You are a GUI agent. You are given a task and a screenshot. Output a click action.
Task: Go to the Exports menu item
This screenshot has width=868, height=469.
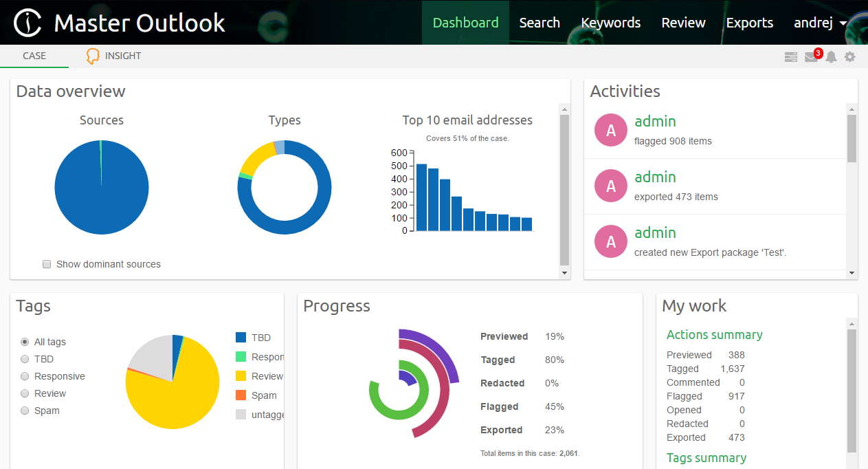[x=749, y=23]
